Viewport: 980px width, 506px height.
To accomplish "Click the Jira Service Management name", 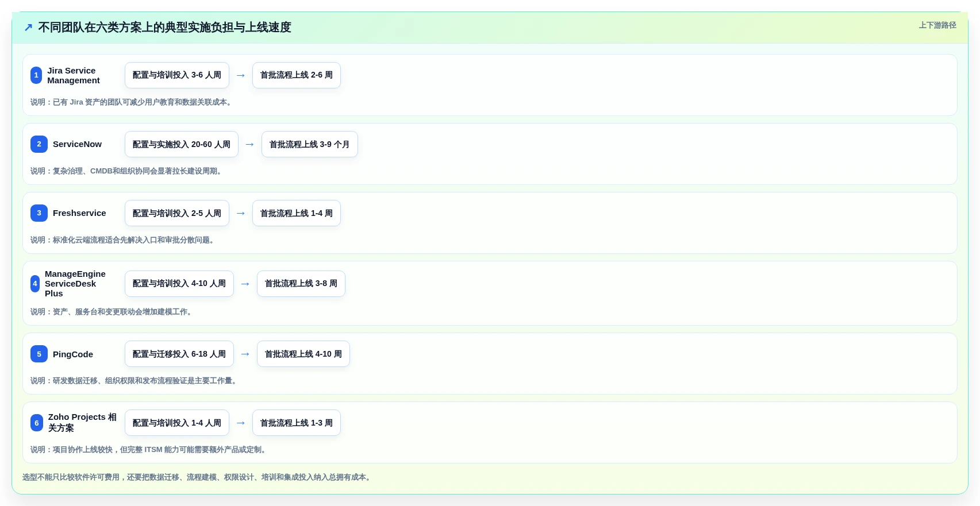I will [x=74, y=75].
